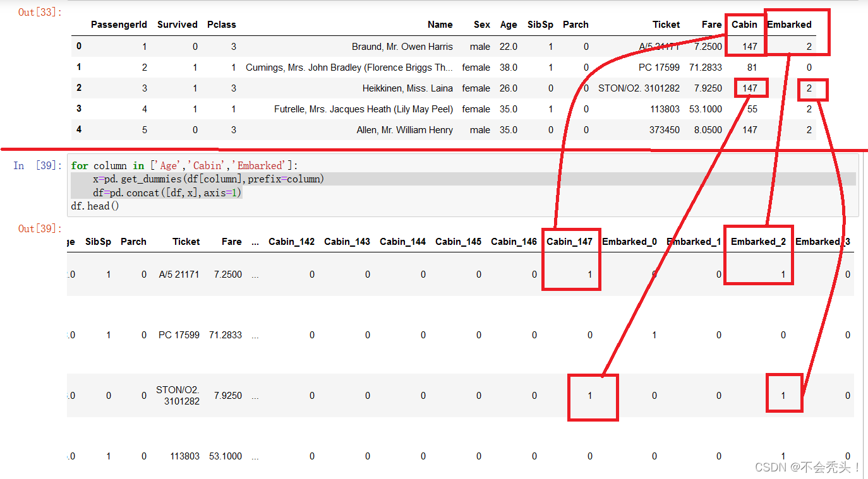Screen dimensions: 868x479
Task: Place cursor on the df.head() code line
Action: 95,206
